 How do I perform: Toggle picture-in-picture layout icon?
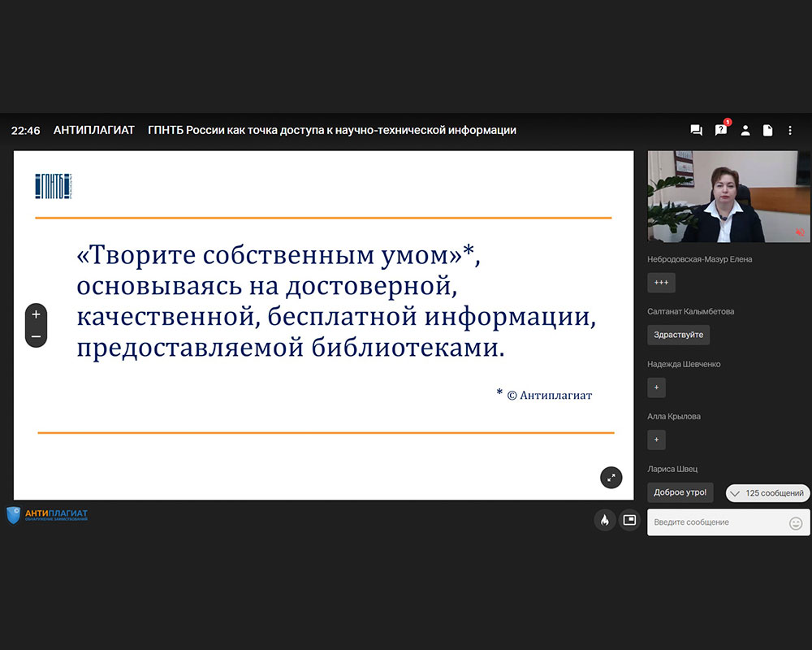(630, 520)
